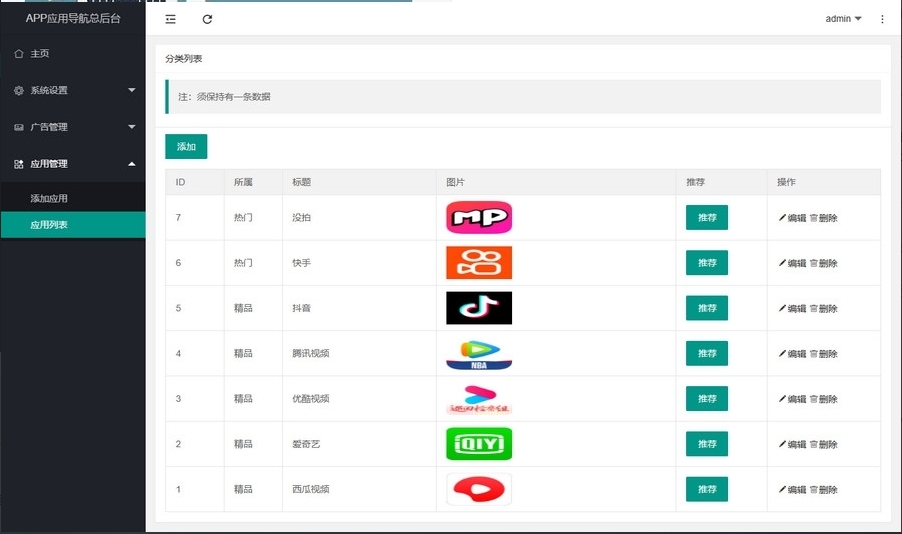The height and width of the screenshot is (534, 902).
Task: Click the APP应用导航总后台 logo title
Action: (x=73, y=18)
